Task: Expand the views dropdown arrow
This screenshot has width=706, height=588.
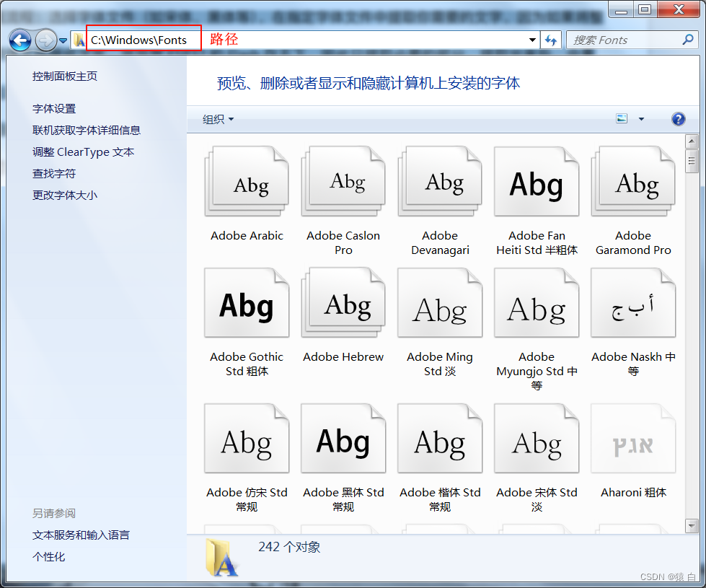Action: pos(640,118)
